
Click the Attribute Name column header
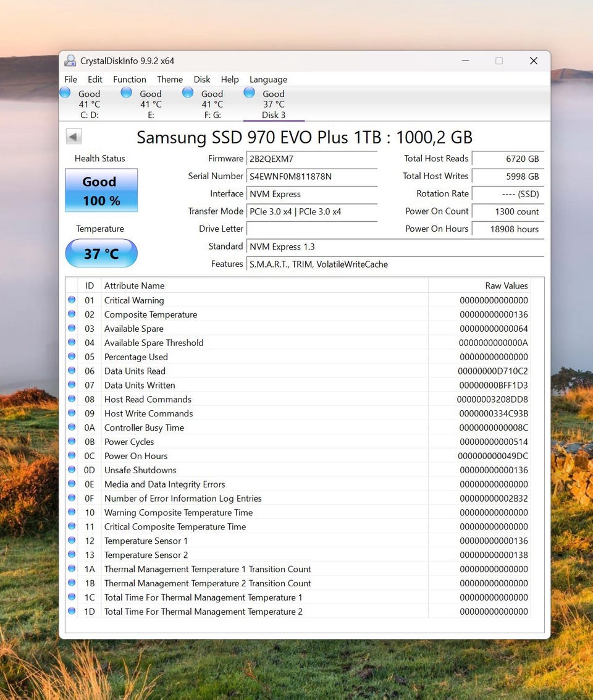tap(264, 285)
